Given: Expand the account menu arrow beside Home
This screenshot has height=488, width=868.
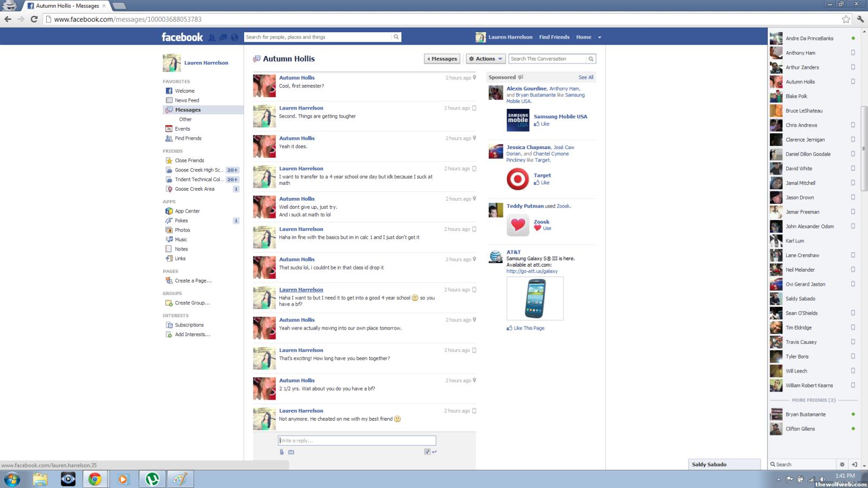Looking at the screenshot, I should [599, 37].
